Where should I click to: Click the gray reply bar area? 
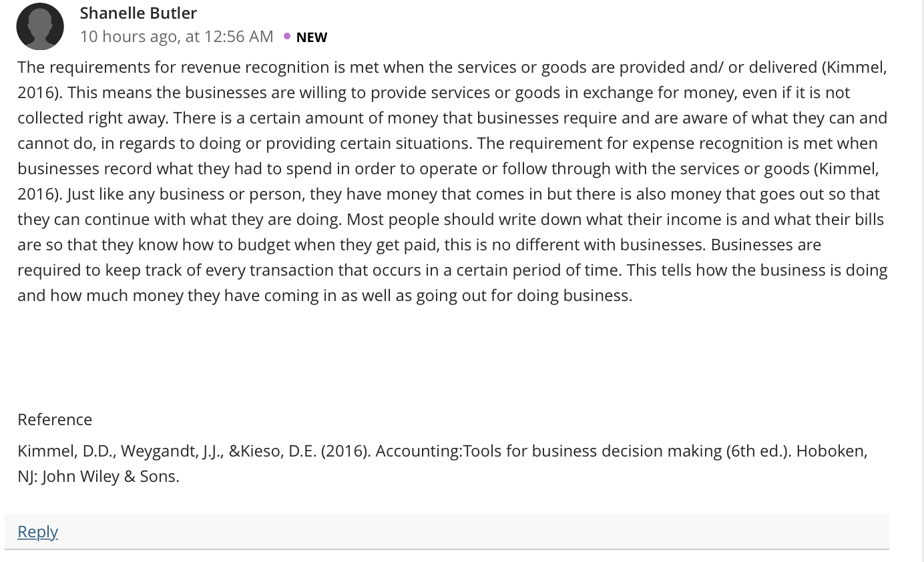(446, 531)
